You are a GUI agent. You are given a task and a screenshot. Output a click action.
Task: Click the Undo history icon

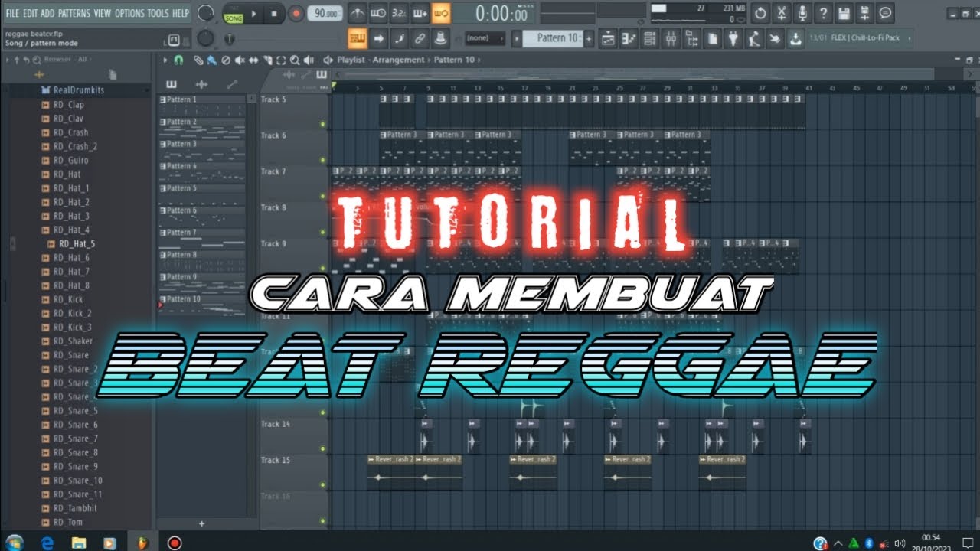pyautogui.click(x=759, y=13)
